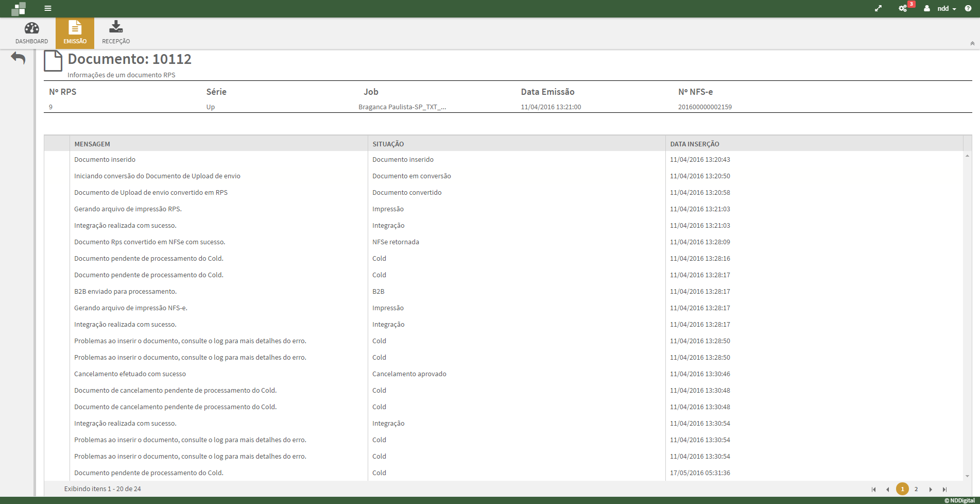Jump to the next page arrow
Image resolution: width=980 pixels, height=504 pixels.
coord(931,489)
